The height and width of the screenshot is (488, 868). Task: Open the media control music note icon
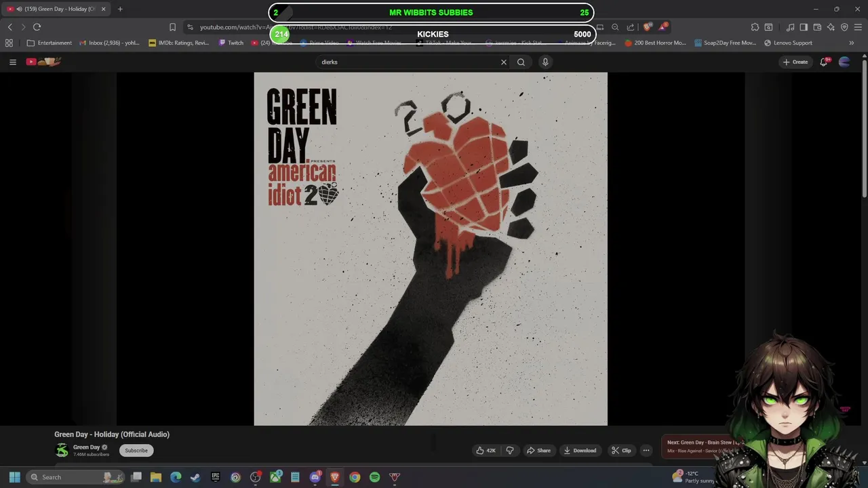pos(790,27)
